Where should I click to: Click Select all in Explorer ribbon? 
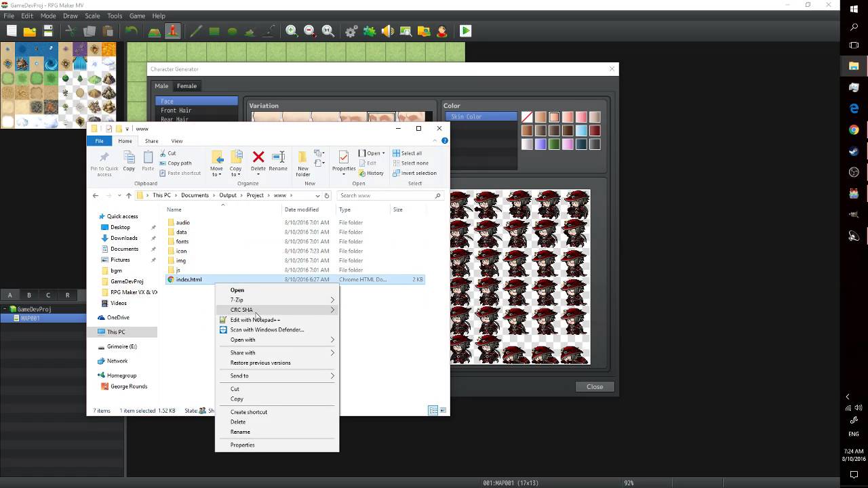point(407,153)
